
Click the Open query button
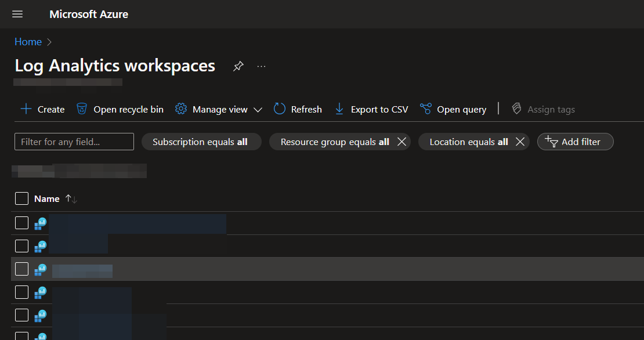[454, 109]
